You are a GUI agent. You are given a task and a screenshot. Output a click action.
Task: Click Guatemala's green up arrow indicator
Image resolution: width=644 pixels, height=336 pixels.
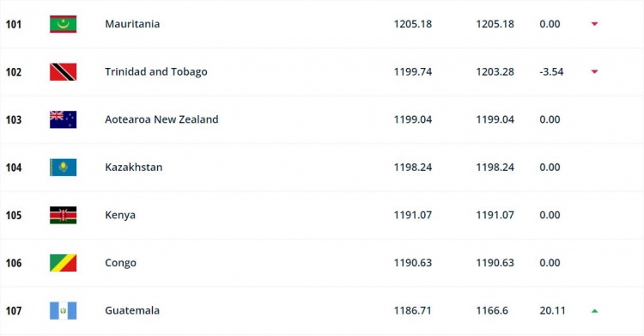point(594,311)
